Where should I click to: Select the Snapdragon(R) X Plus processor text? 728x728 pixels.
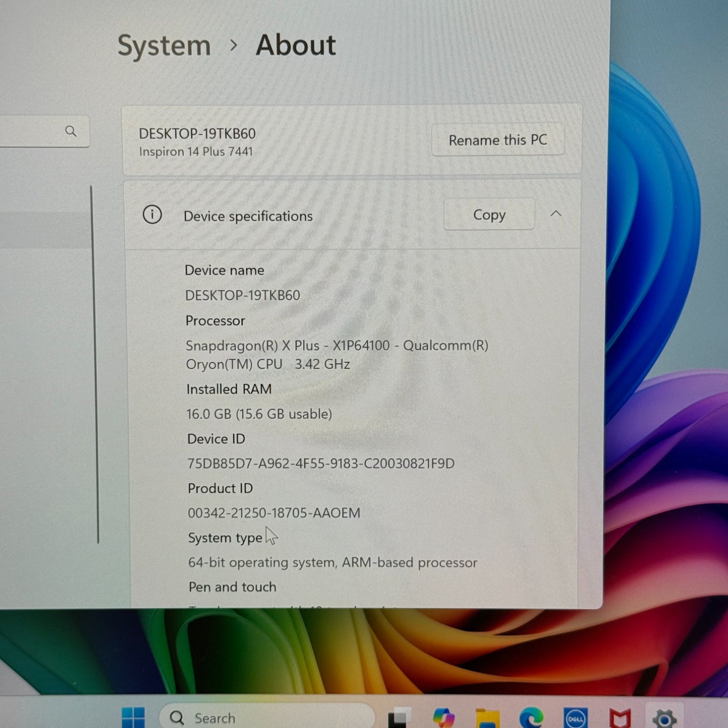click(x=337, y=346)
